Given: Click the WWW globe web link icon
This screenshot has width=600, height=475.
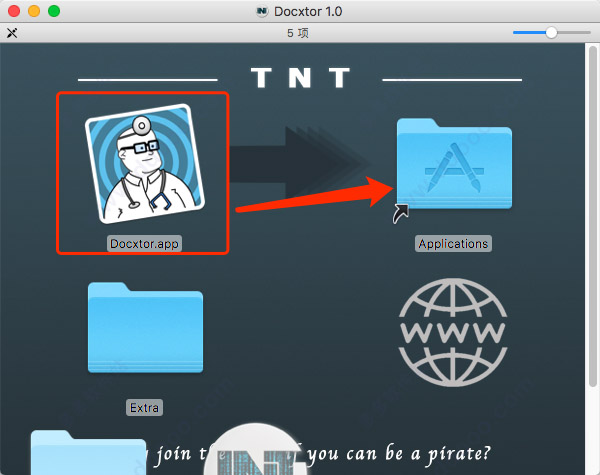Looking at the screenshot, I should (x=453, y=332).
